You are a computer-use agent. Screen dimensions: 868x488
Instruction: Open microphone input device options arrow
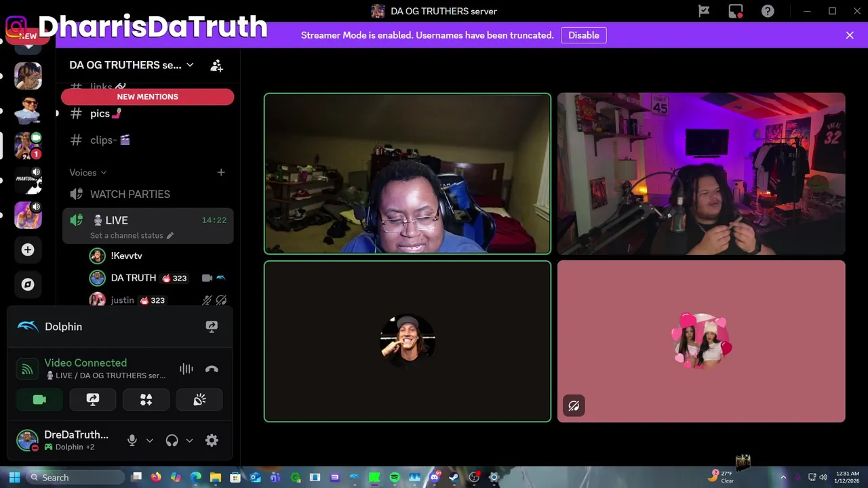pos(150,441)
